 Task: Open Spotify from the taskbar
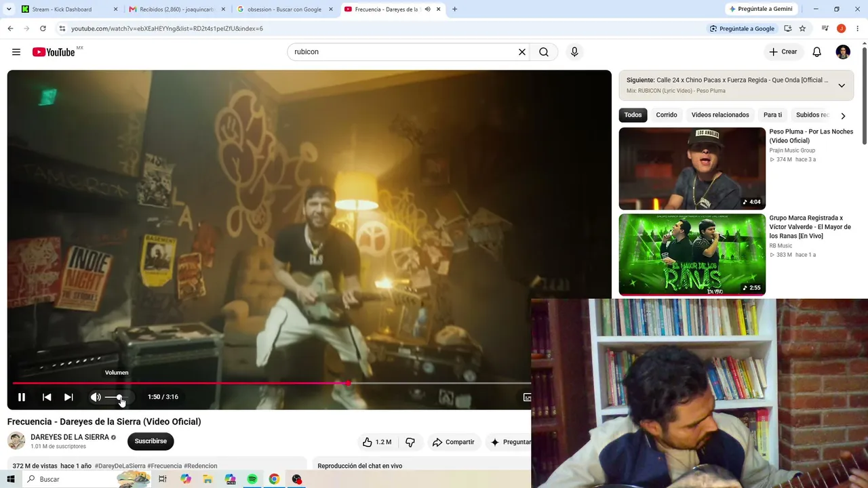point(252,479)
